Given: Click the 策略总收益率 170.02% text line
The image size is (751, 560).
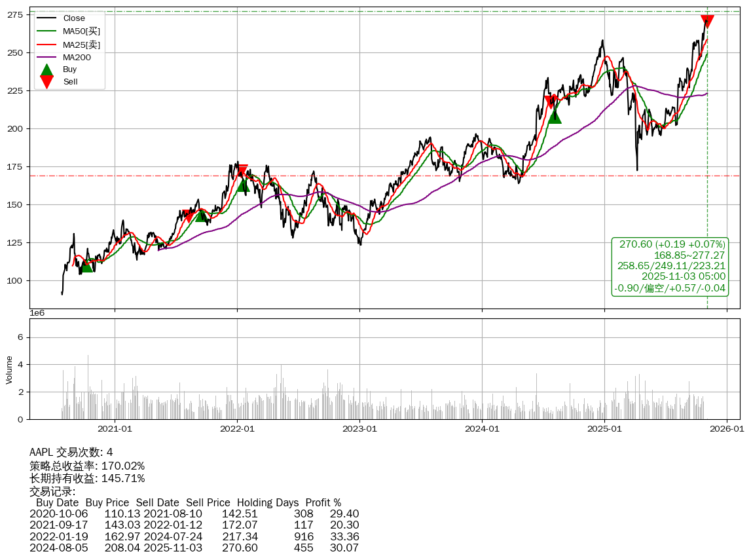Looking at the screenshot, I should [87, 466].
